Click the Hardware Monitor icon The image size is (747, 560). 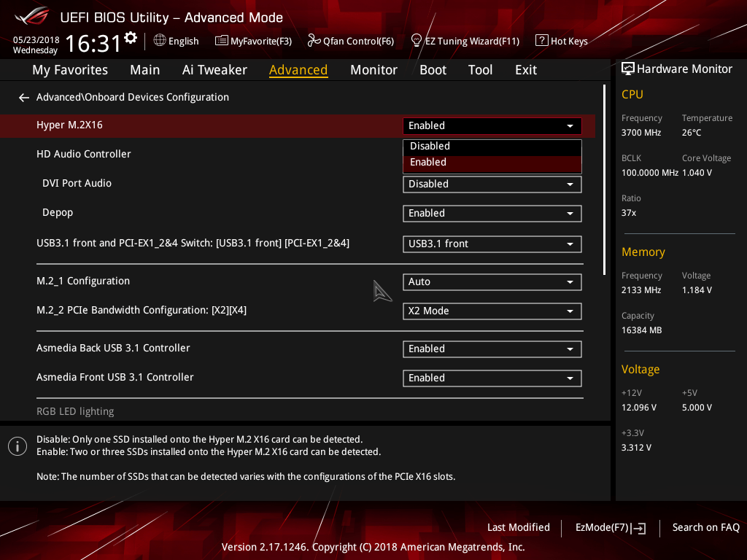tap(628, 69)
